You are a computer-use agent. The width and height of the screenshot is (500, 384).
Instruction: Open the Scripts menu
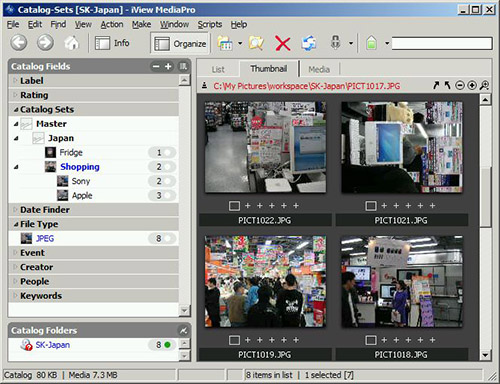click(210, 24)
